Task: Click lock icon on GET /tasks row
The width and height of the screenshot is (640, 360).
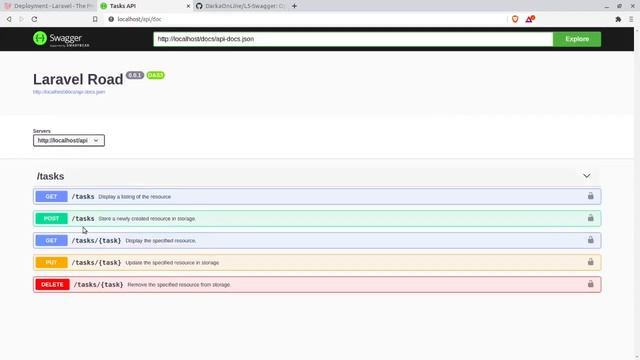Action: [x=591, y=196]
